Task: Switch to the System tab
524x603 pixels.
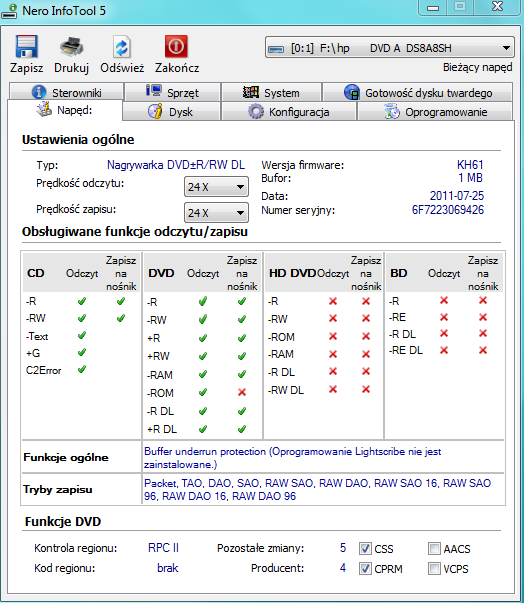Action: click(271, 92)
